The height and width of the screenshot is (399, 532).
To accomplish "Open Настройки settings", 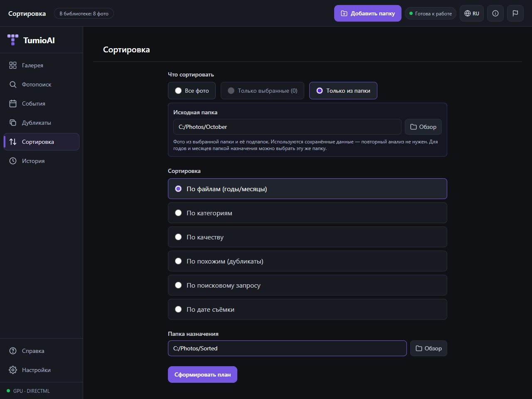I will 41,370.
